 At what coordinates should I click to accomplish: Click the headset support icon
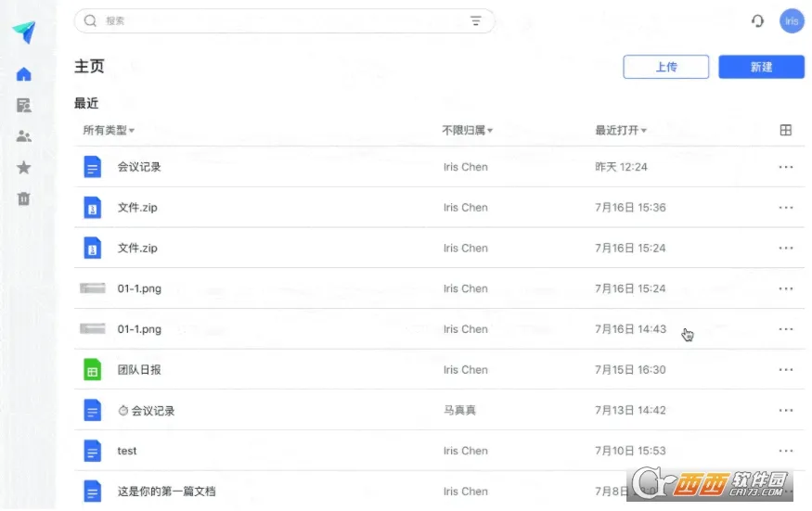(x=757, y=21)
